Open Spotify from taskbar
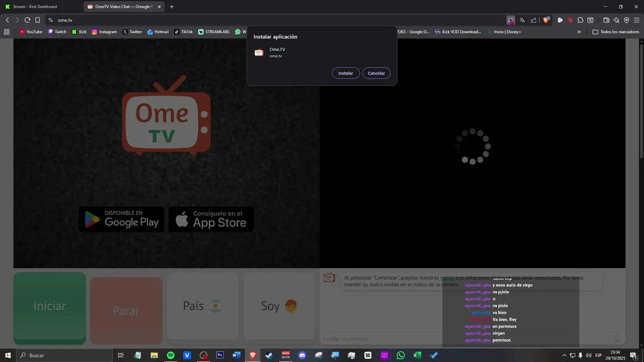Image resolution: width=644 pixels, height=362 pixels. point(171,355)
